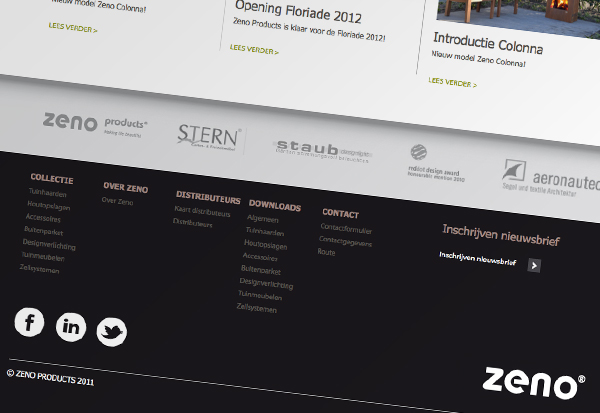Click the Zeno Products is klaar text
This screenshot has height=413, width=600.
coord(309,29)
